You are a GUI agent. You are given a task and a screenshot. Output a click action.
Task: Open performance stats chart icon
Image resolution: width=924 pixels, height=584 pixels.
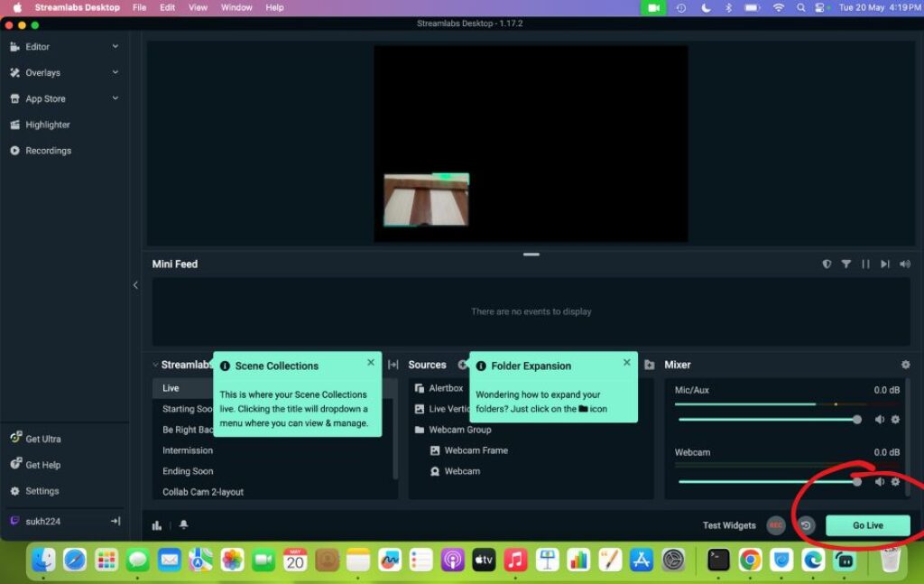[x=157, y=525]
